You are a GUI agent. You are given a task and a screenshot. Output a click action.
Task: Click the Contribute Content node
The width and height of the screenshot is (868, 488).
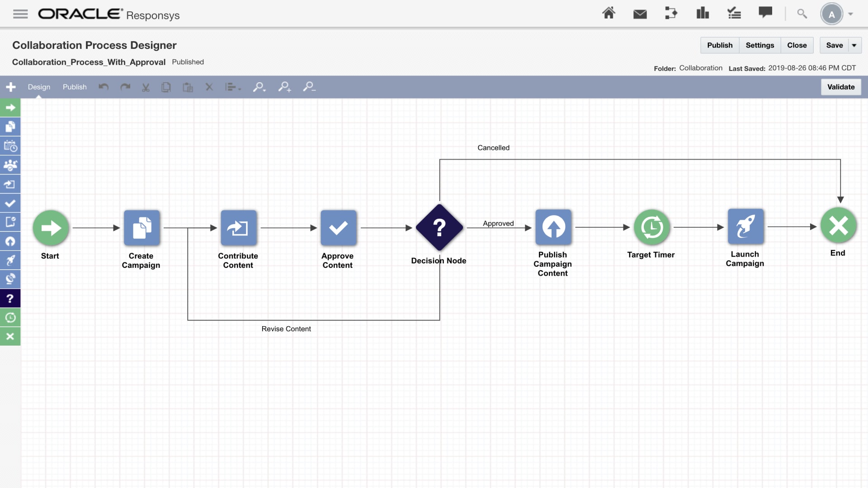[x=238, y=227]
